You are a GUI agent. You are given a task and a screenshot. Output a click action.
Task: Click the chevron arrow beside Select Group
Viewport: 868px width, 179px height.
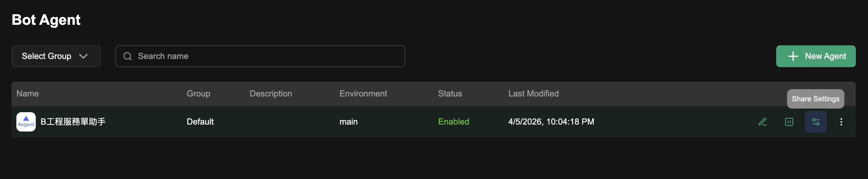pyautogui.click(x=83, y=56)
